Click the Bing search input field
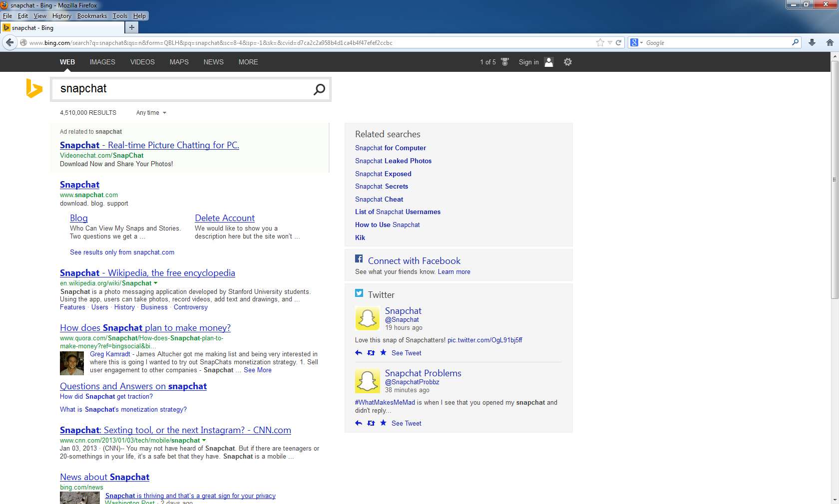The width and height of the screenshot is (839, 504). pos(182,89)
